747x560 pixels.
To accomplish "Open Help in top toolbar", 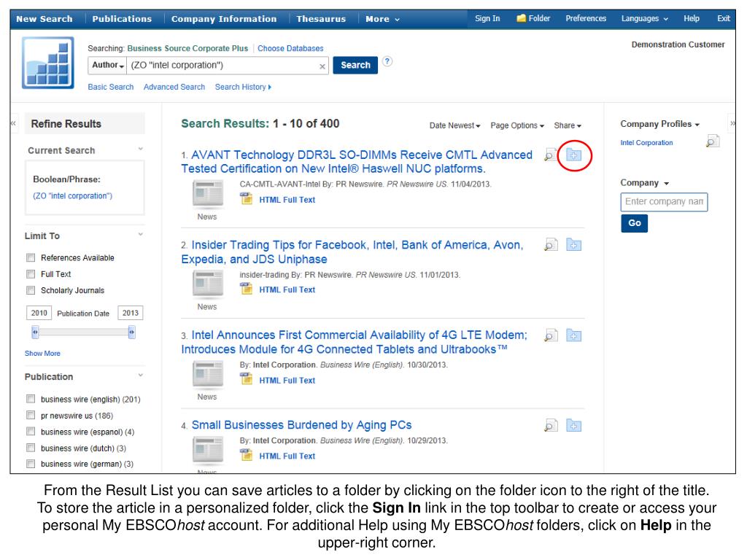I will (692, 18).
